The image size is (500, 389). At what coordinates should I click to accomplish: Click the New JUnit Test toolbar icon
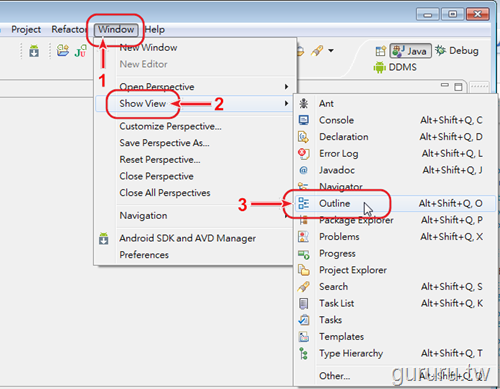pos(80,51)
